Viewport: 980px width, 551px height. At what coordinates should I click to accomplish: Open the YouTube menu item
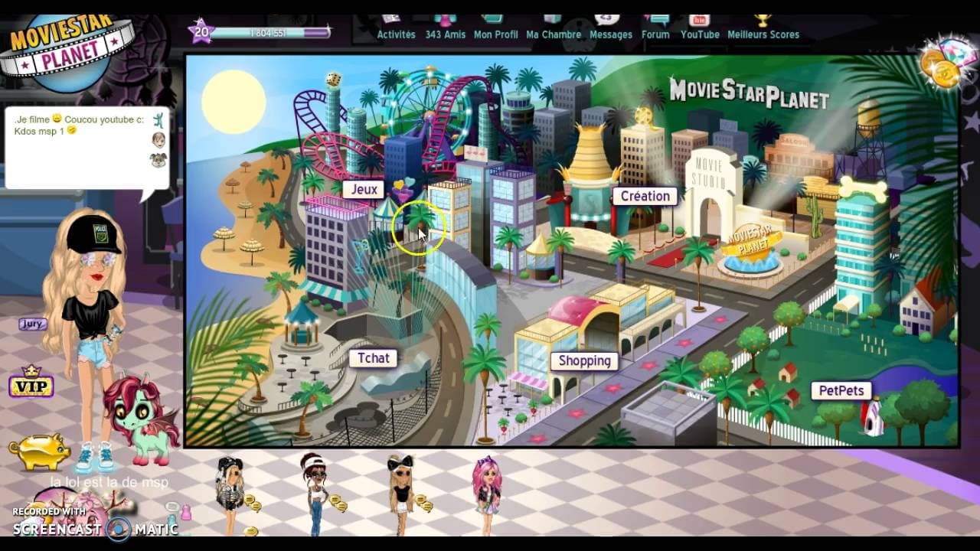(x=700, y=28)
